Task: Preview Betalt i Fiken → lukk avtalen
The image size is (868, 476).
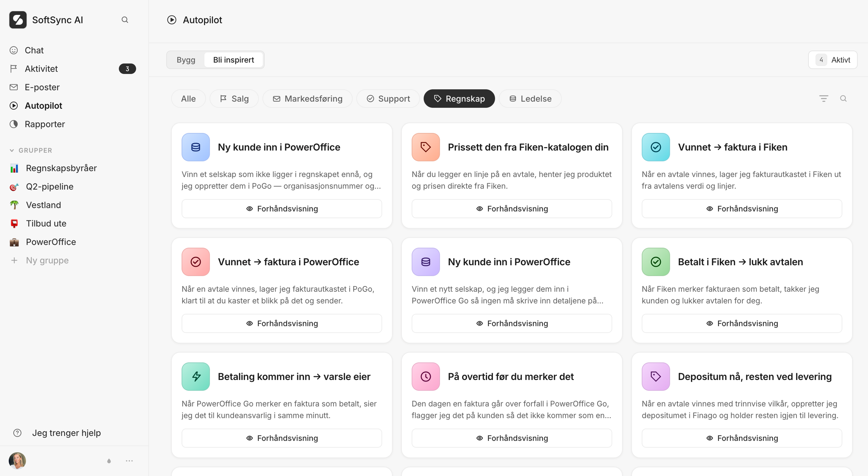Action: [742, 324]
